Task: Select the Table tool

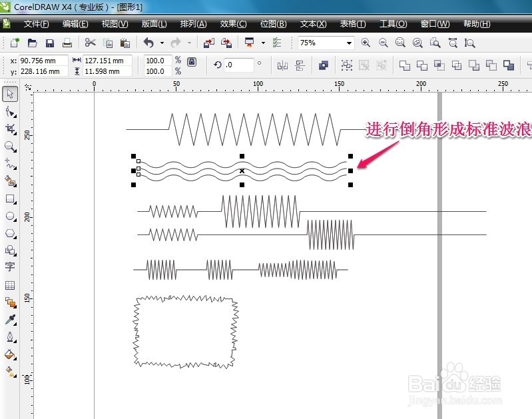Action: pos(10,285)
